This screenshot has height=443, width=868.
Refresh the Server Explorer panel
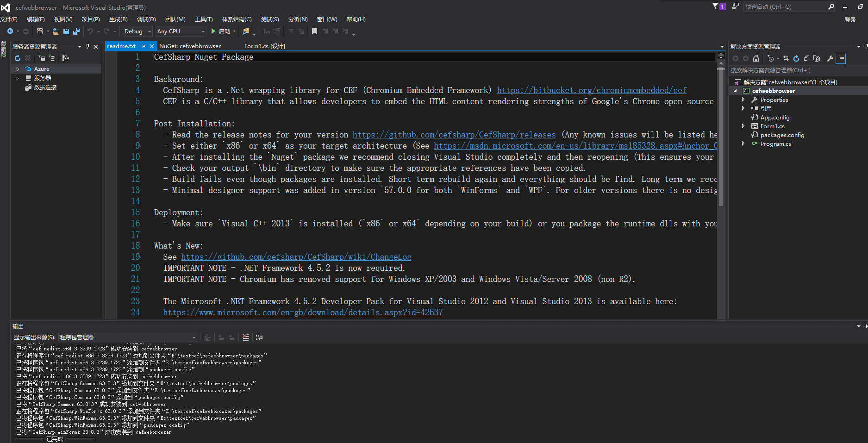pos(18,58)
